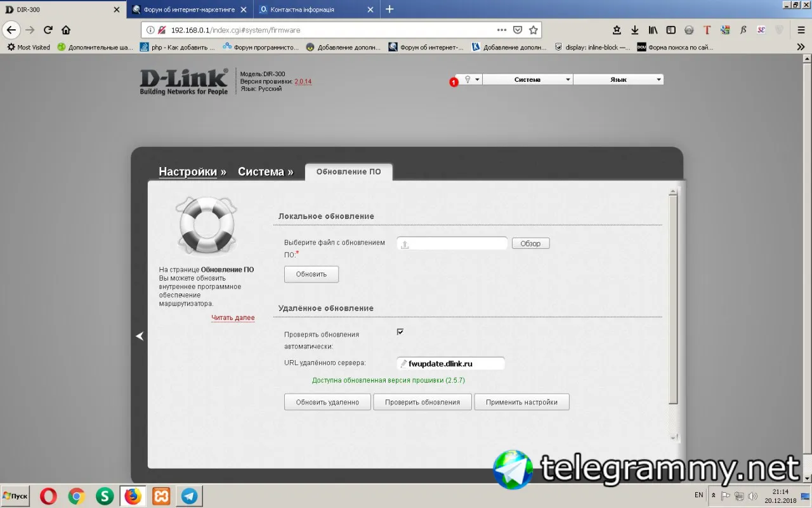Open the Most Visited bookmarks folder
The width and height of the screenshot is (812, 508).
click(x=29, y=47)
